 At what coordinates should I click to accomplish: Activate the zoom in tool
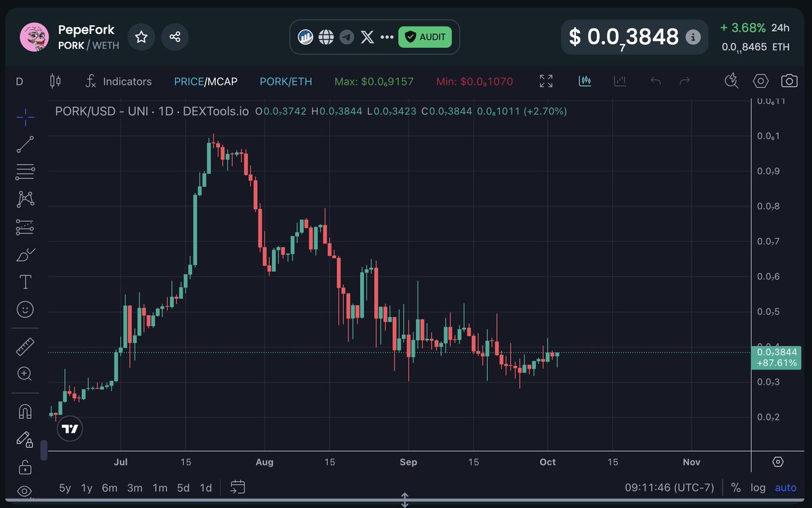26,374
